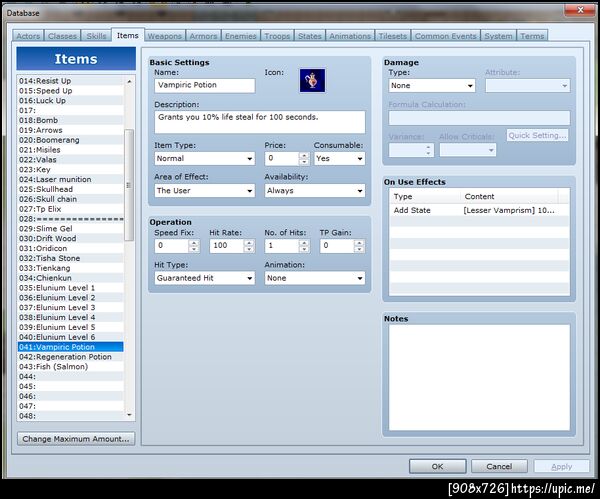This screenshot has width=600, height=499.
Task: Click inside the Notes text area
Action: pos(479,378)
